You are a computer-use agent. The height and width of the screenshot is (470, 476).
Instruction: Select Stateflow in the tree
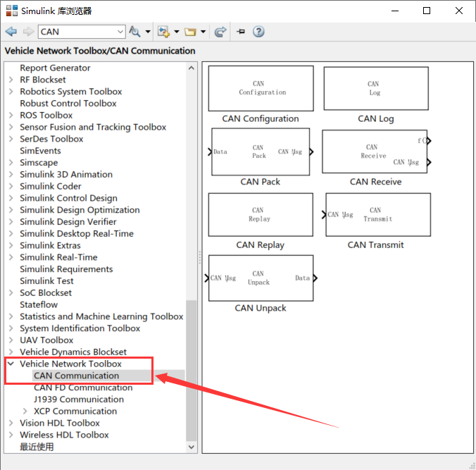pyautogui.click(x=39, y=304)
